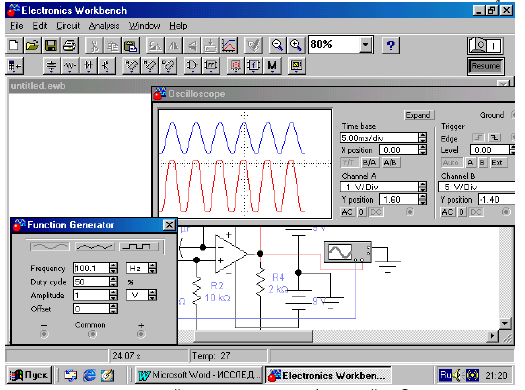Set trigger source to A
525x390 pixels.
[x=470, y=163]
